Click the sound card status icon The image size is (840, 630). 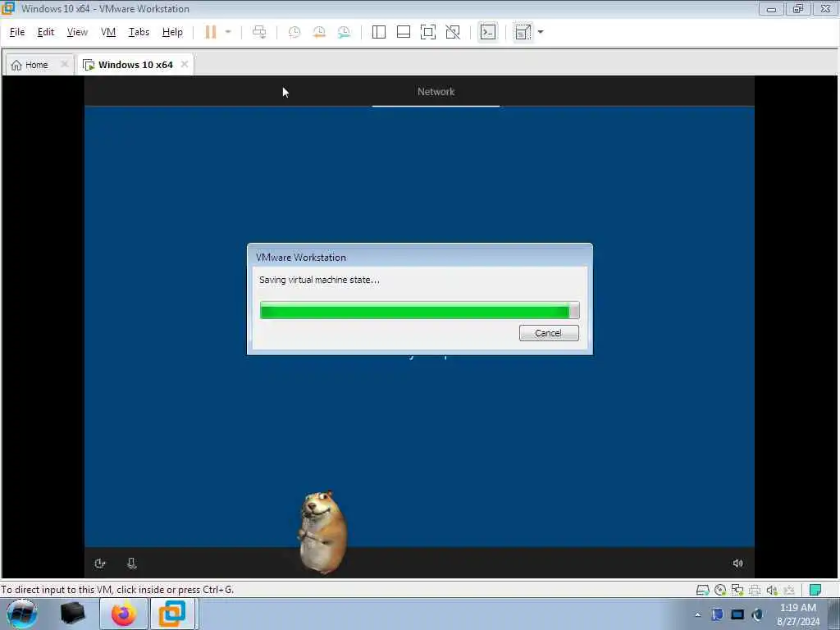[772, 591]
